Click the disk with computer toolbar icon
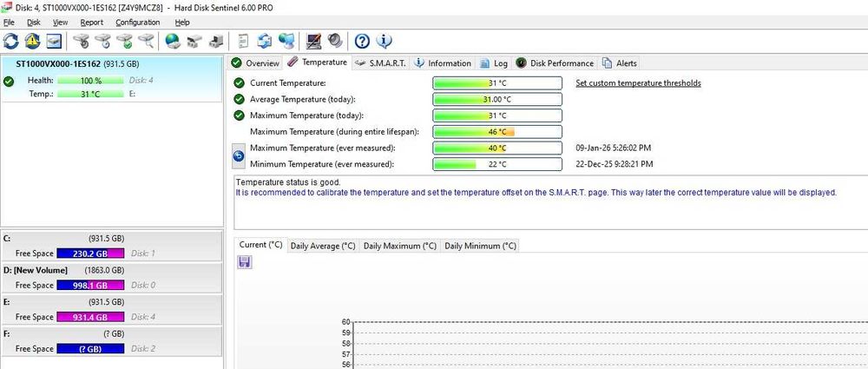This screenshot has height=369, width=868. click(x=216, y=41)
